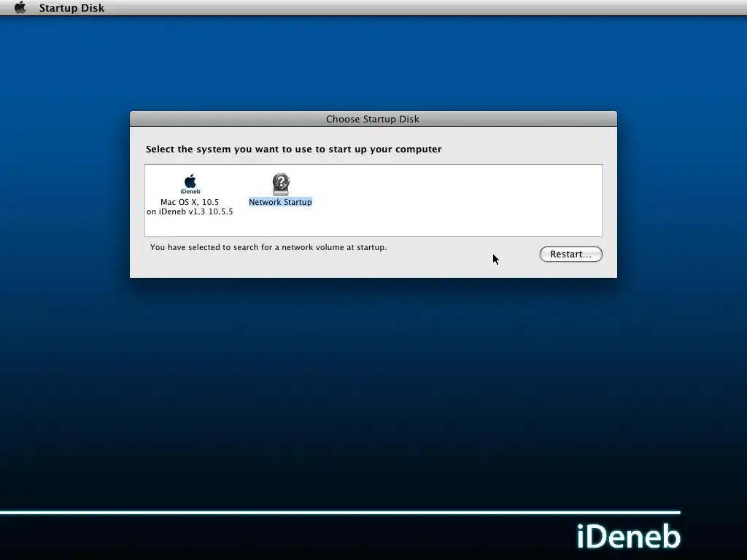Click the Restart... button
The width and height of the screenshot is (747, 560).
pos(570,254)
